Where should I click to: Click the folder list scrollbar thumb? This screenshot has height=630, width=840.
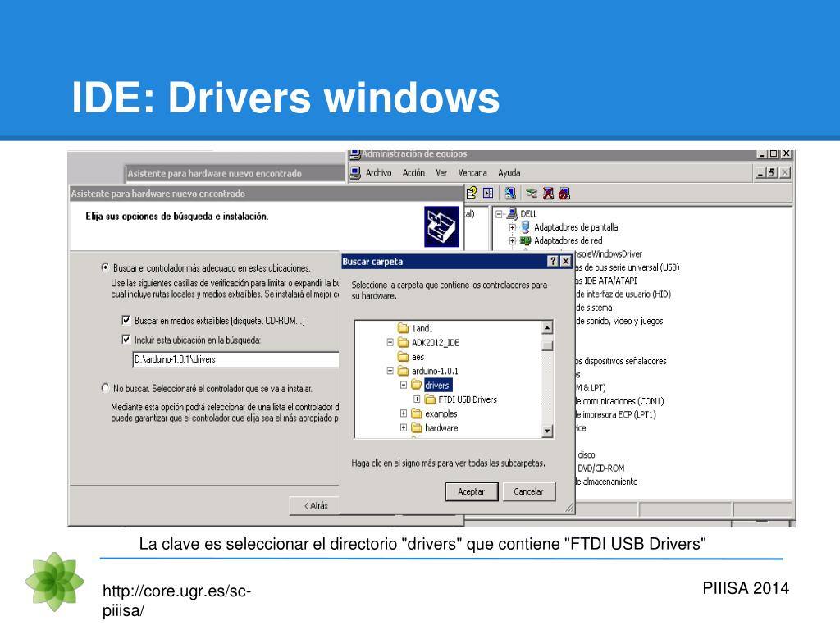(x=547, y=345)
